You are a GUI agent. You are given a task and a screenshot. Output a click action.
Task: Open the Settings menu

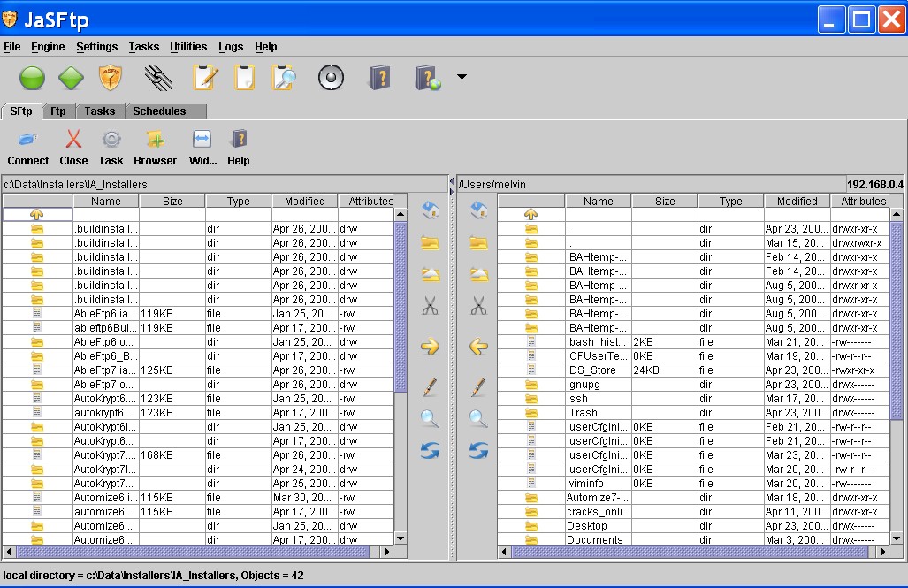pos(96,46)
